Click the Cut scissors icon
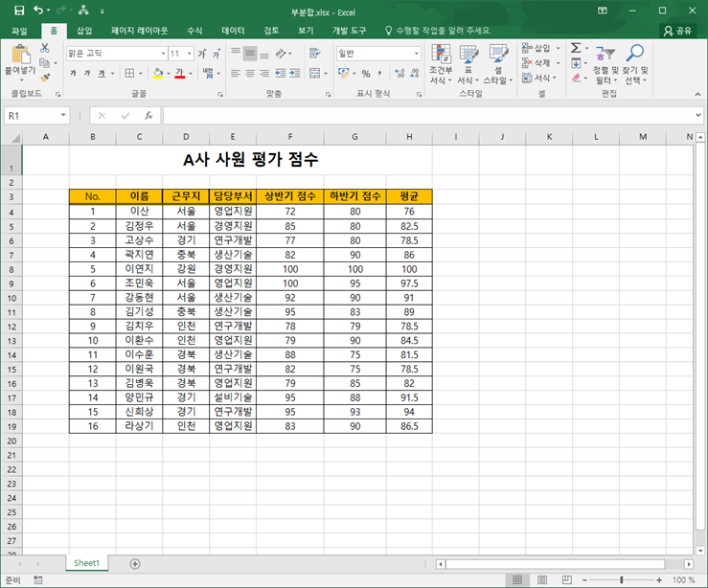This screenshot has width=708, height=588. [45, 48]
